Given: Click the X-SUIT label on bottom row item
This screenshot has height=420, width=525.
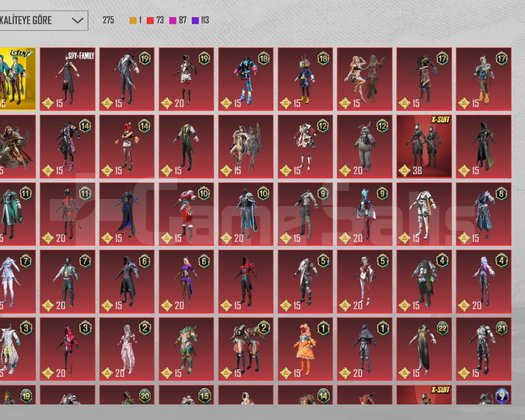Looking at the screenshot, I should click(440, 390).
